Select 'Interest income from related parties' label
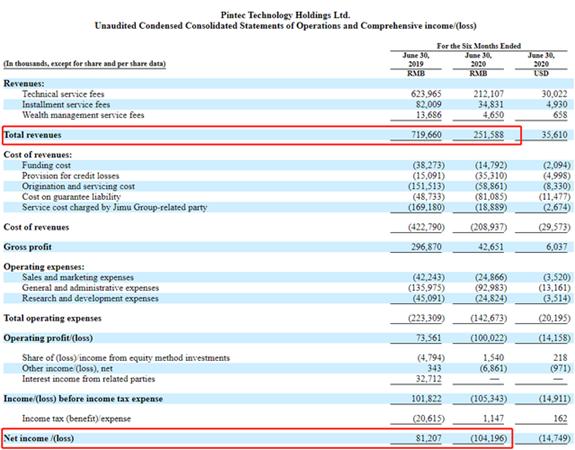The height and width of the screenshot is (450, 575). 88,379
